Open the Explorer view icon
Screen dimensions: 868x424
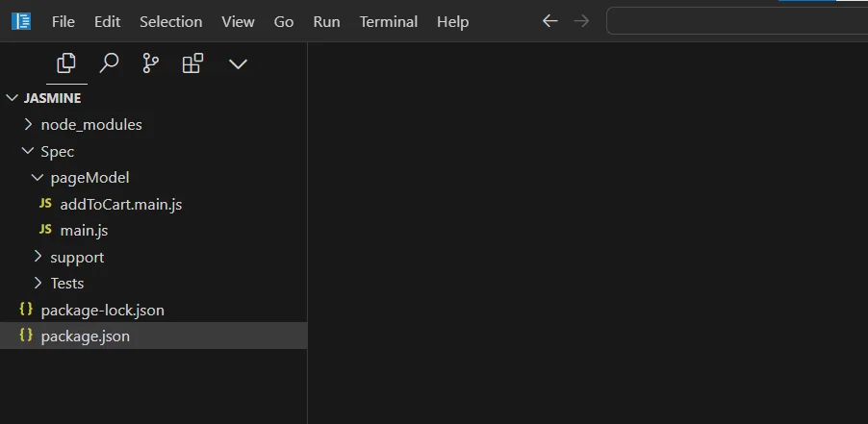(66, 63)
